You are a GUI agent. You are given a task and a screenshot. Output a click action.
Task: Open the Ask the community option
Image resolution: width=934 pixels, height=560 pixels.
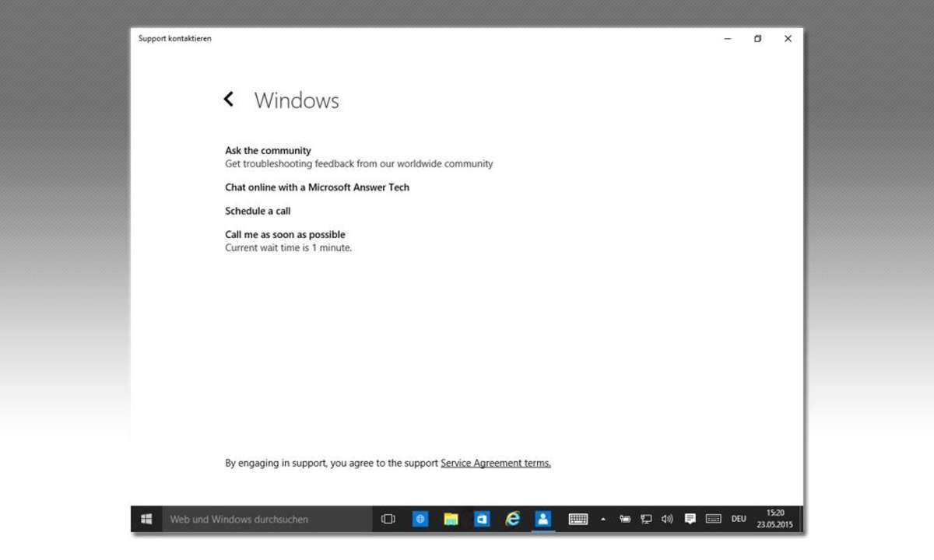pyautogui.click(x=268, y=151)
